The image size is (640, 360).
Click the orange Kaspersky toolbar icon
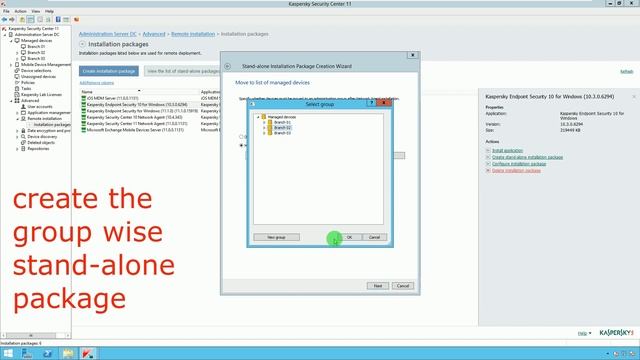(x=76, y=20)
